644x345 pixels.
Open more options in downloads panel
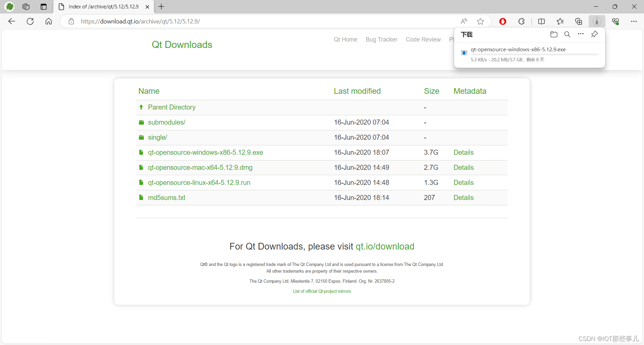tap(581, 34)
